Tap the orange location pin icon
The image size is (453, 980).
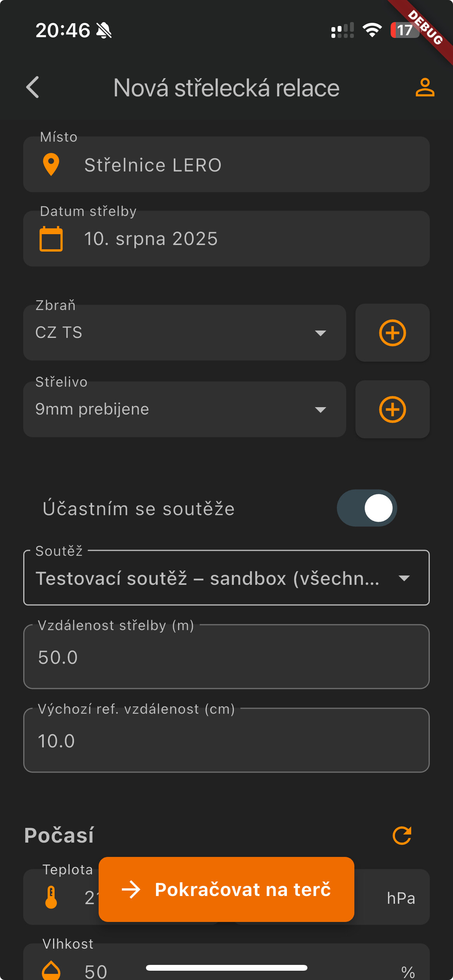click(x=51, y=164)
